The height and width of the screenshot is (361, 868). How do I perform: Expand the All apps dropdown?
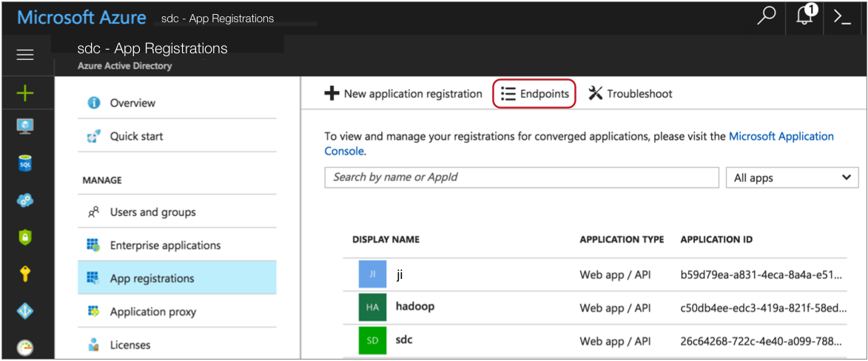(x=793, y=178)
